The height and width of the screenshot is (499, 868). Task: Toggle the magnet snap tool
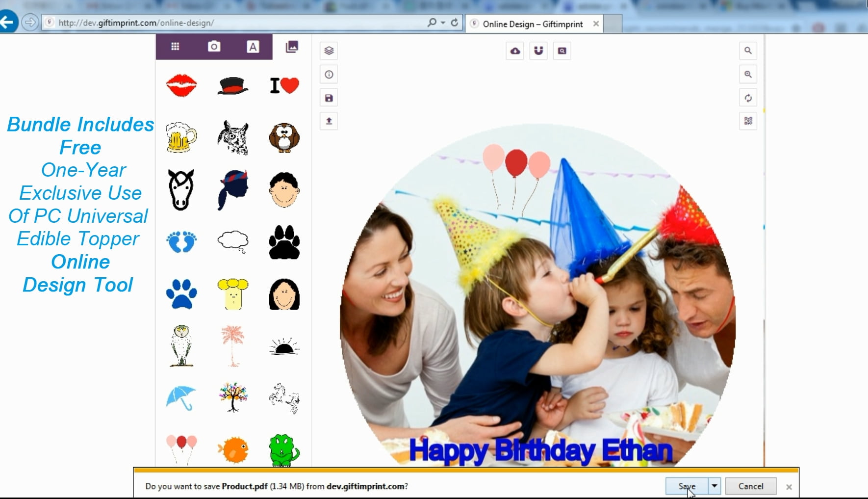click(x=538, y=51)
